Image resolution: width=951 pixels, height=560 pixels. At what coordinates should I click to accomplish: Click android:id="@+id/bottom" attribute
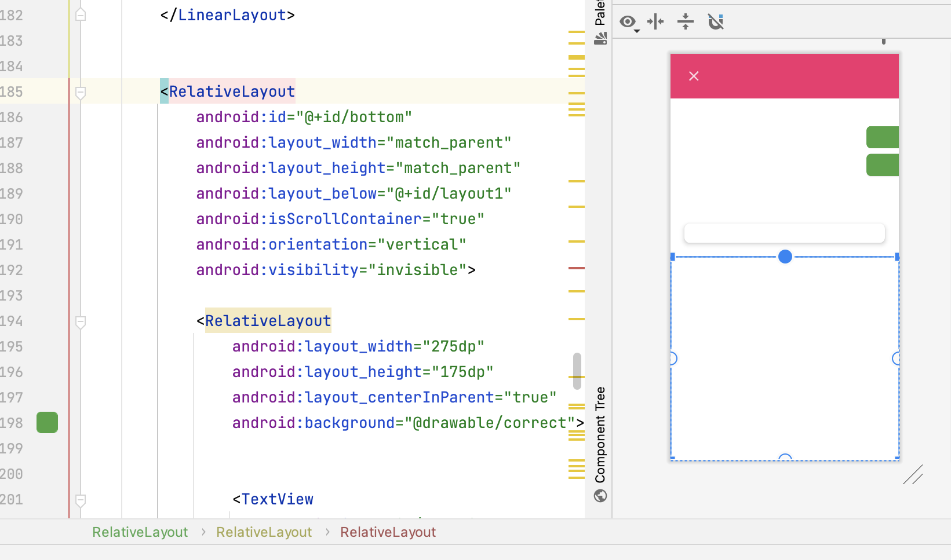[304, 117]
